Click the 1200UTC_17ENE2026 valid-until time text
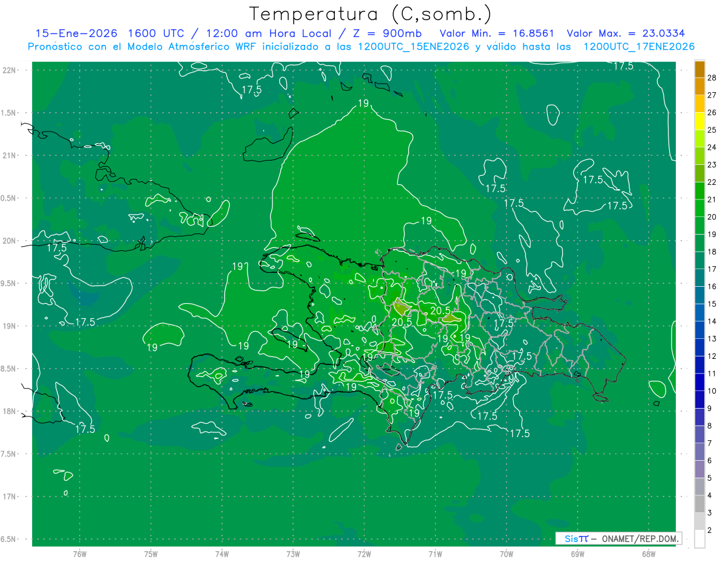This screenshot has width=728, height=562. (638, 47)
